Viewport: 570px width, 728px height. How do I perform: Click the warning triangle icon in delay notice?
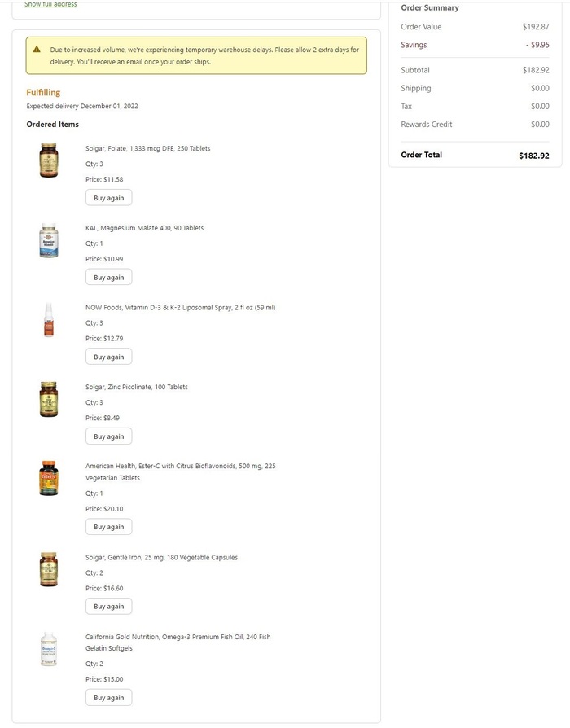[x=37, y=50]
